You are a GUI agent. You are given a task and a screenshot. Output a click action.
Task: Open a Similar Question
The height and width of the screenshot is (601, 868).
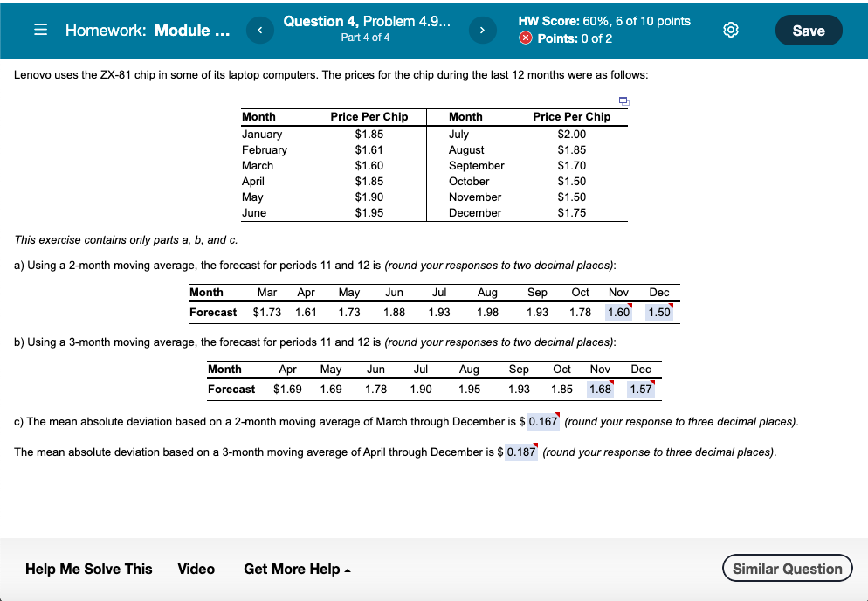pos(787,567)
